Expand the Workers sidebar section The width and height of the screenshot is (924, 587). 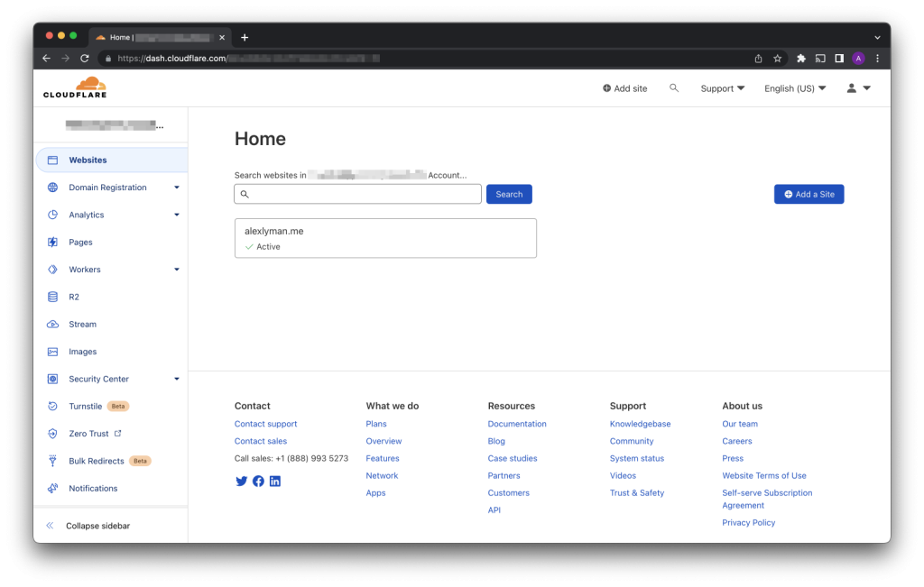click(176, 270)
